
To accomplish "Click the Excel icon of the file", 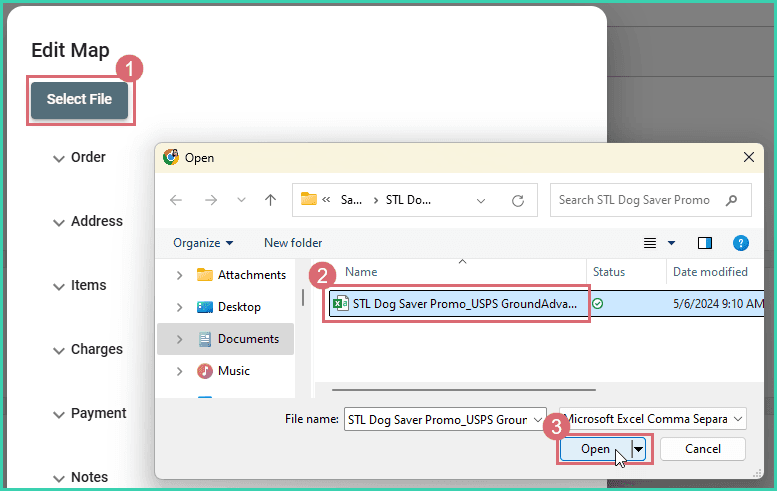I will point(340,304).
